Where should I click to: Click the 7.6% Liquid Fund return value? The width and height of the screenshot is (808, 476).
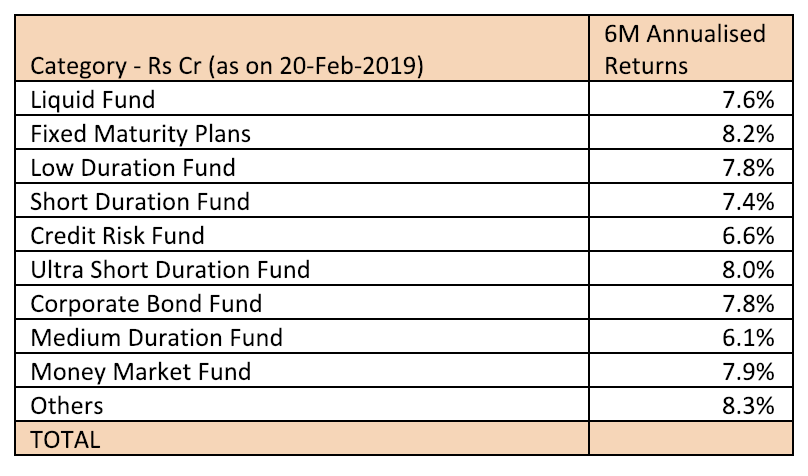750,99
